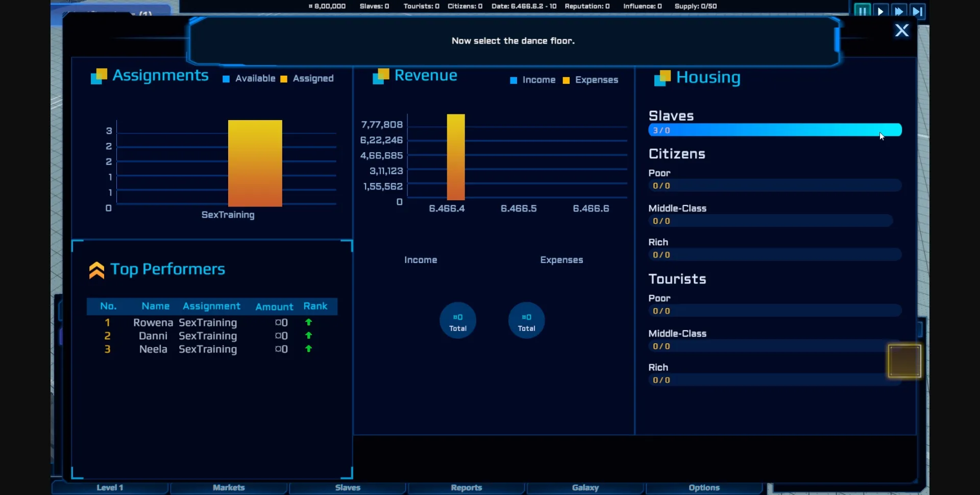
Task: Pause the game simulation
Action: coord(862,11)
